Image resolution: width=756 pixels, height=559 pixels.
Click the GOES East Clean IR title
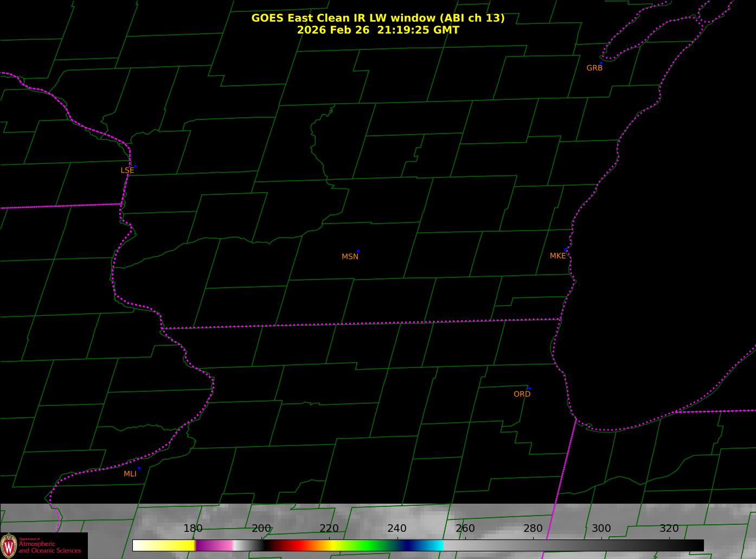[x=377, y=18]
